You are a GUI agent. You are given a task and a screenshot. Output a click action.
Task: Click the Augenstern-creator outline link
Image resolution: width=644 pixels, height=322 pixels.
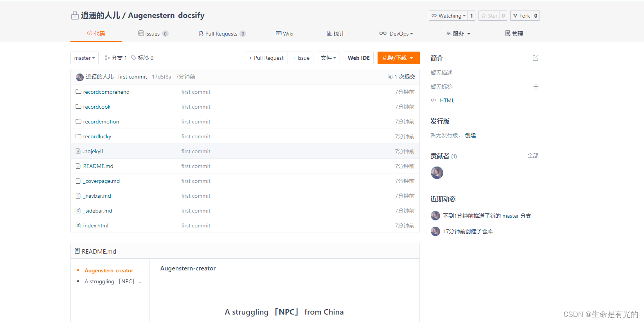[109, 270]
